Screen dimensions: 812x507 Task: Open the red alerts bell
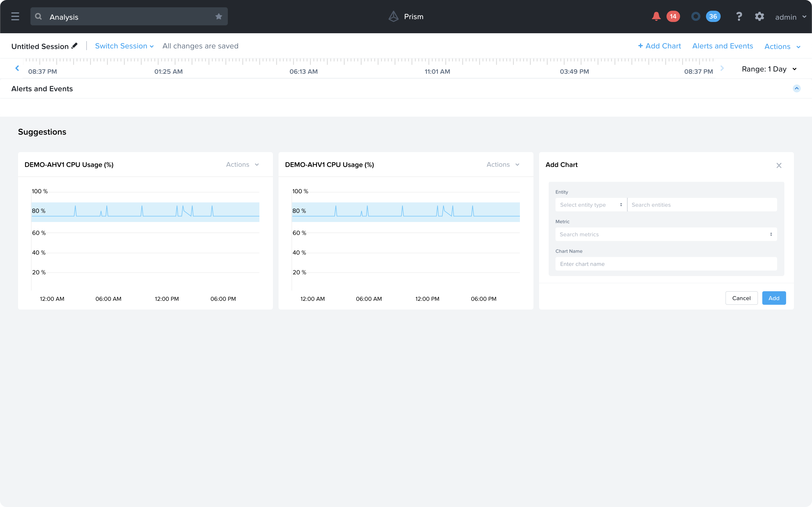pos(656,16)
